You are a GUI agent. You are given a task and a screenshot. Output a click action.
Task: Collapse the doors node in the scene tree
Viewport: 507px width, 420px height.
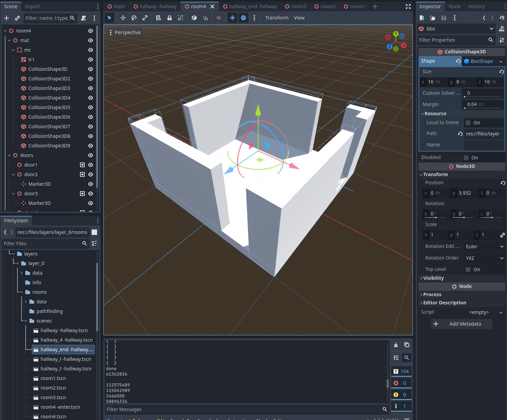(9, 155)
